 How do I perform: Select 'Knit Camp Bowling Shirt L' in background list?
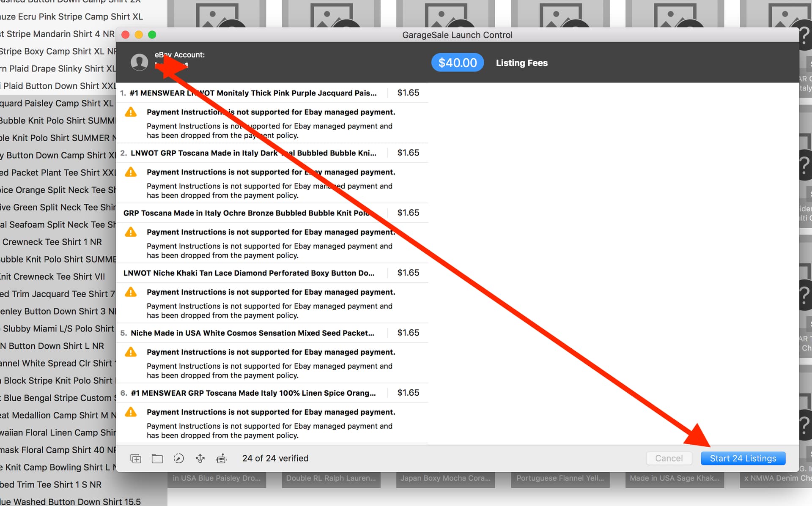[58, 467]
